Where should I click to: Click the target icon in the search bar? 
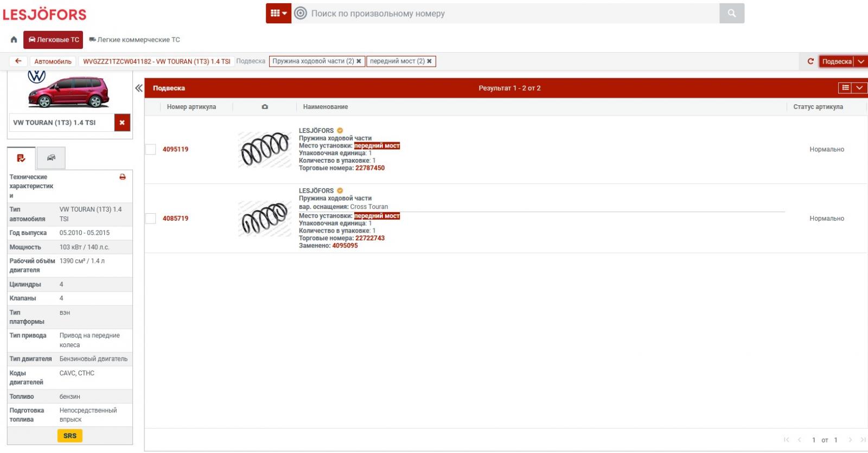tap(301, 13)
